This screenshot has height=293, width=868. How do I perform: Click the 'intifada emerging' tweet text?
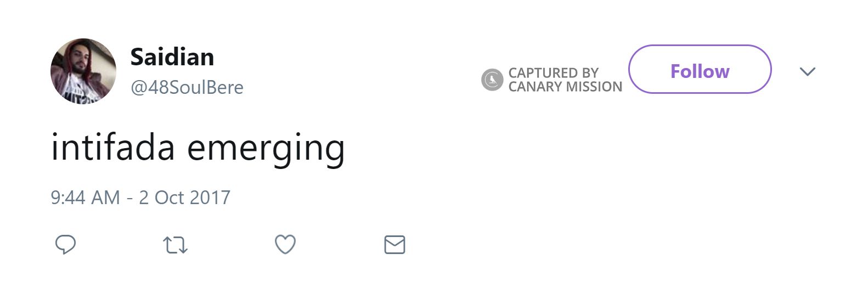[198, 148]
